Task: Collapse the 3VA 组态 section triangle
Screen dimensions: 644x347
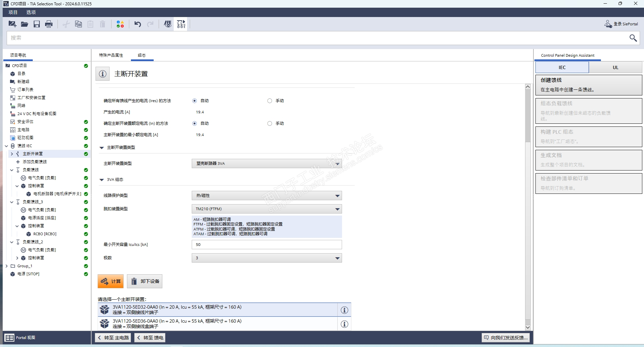Action: 102,180
